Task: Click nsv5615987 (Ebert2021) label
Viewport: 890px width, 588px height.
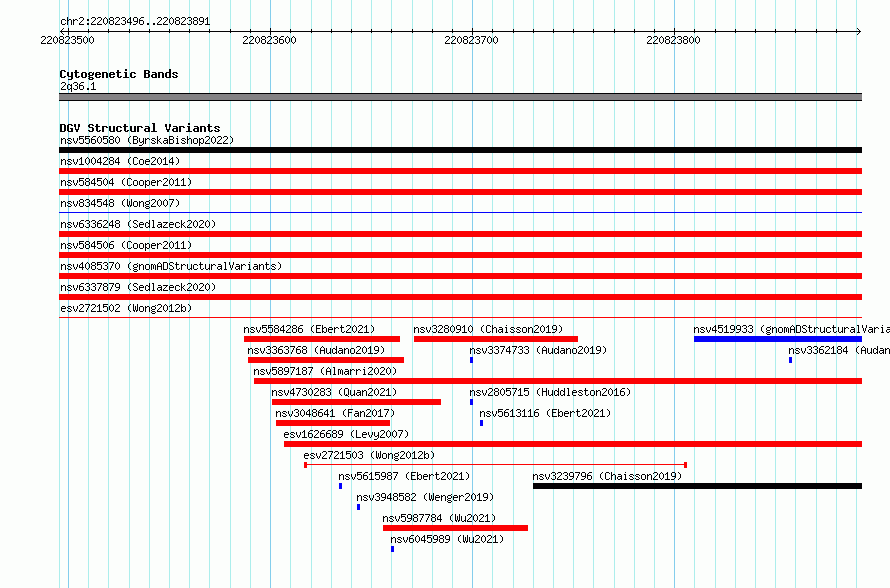Action: (x=404, y=476)
